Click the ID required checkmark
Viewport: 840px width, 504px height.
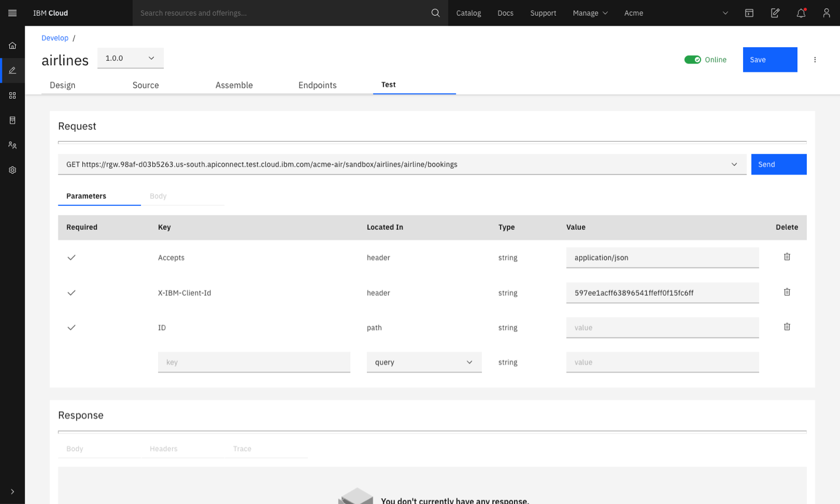71,327
